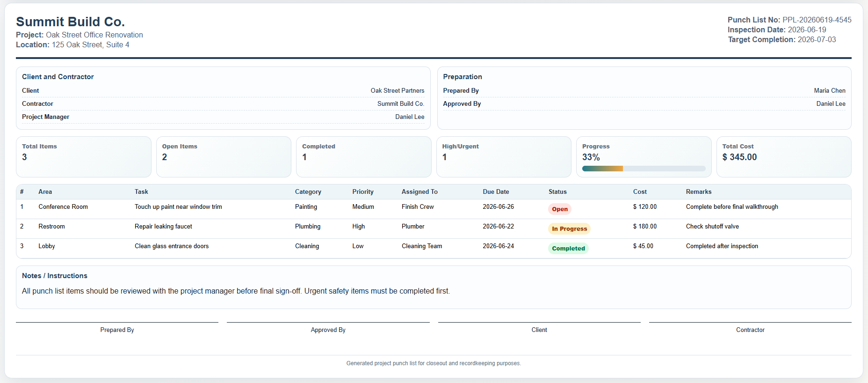Image resolution: width=868 pixels, height=383 pixels.
Task: Select the Oak Street Office Renovation project name
Action: coord(94,35)
